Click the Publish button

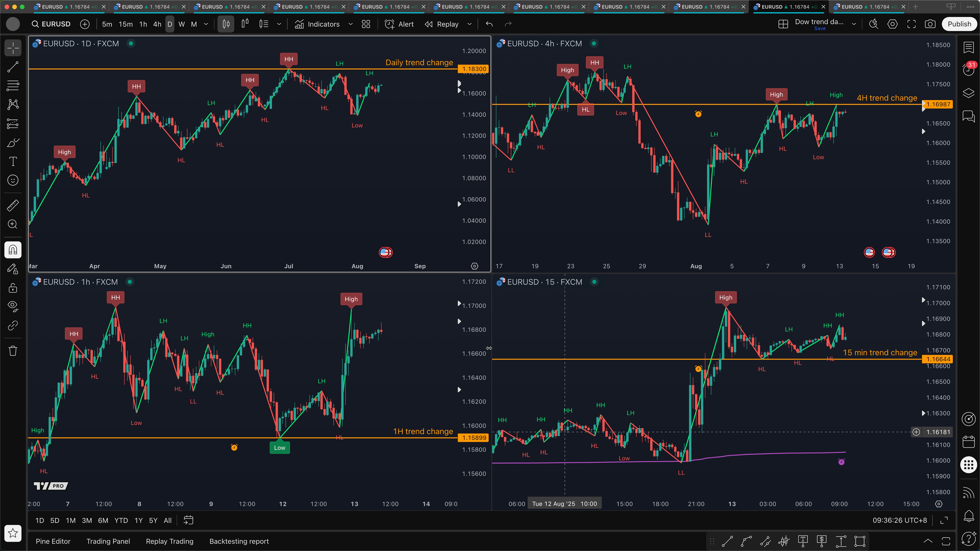[959, 24]
